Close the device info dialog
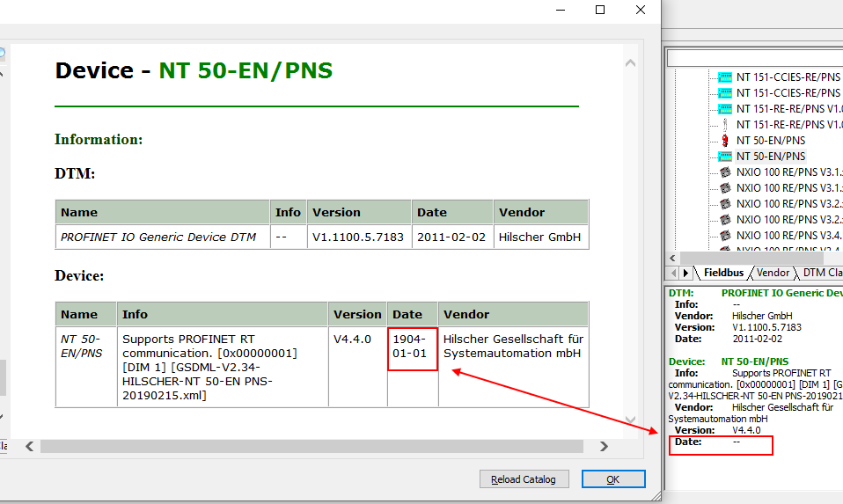The width and height of the screenshot is (843, 504). 641,10
